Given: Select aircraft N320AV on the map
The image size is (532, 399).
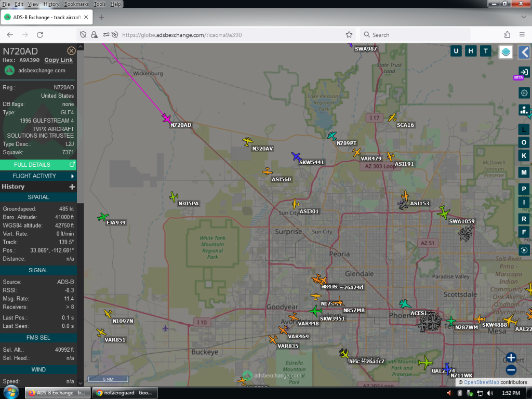Looking at the screenshot, I should 248,141.
